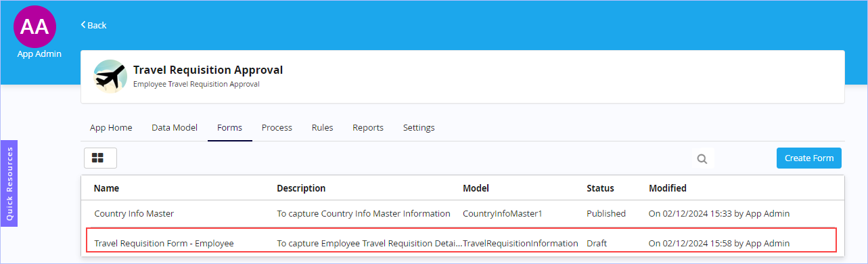Go back using Back link
This screenshot has height=264, width=868.
(x=93, y=25)
